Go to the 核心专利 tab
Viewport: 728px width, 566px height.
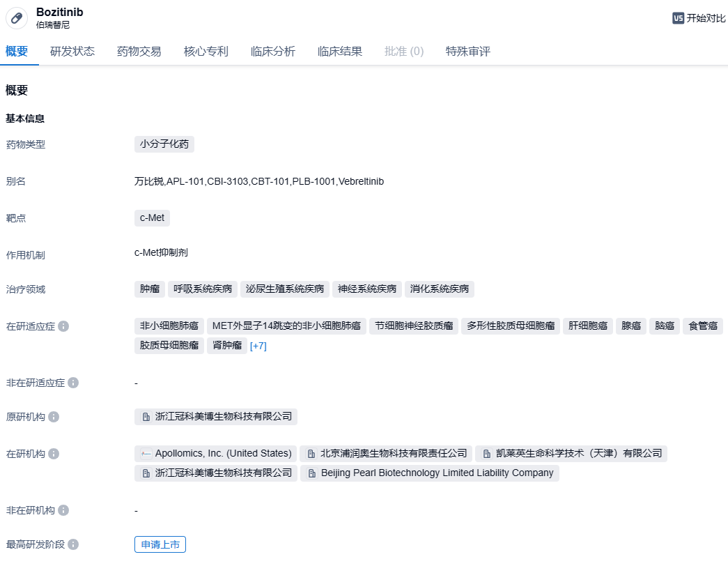[206, 52]
